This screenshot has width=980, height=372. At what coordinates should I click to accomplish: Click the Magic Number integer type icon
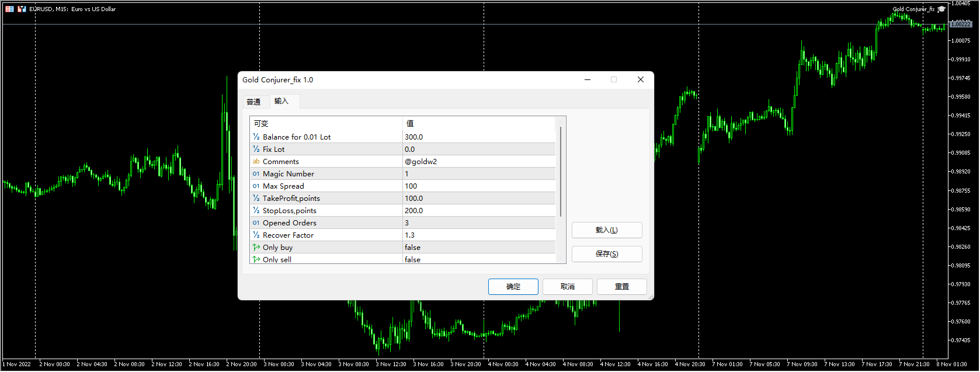256,174
